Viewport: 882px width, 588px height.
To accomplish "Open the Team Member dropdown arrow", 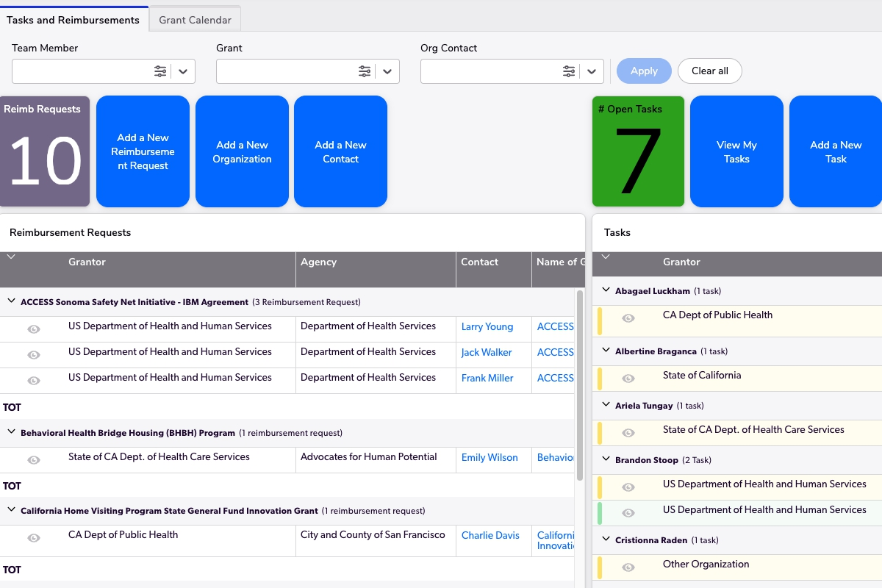I will click(x=183, y=71).
